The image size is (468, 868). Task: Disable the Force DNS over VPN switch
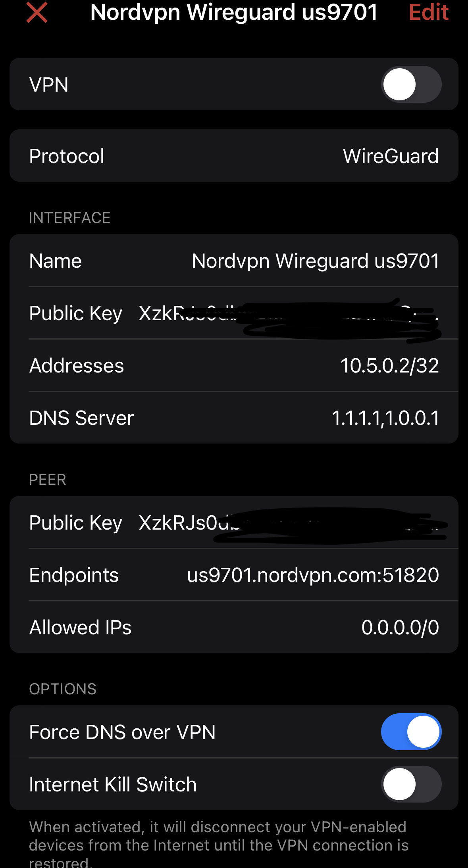(411, 732)
